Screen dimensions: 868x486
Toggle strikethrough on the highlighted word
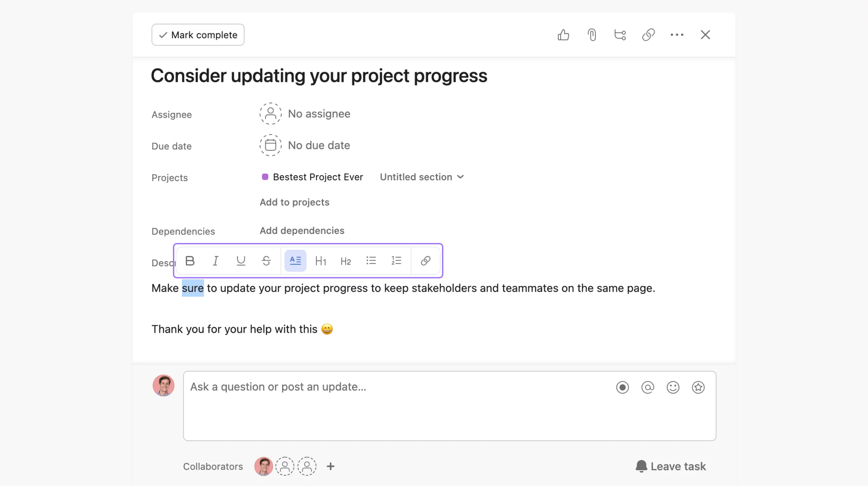pyautogui.click(x=266, y=261)
